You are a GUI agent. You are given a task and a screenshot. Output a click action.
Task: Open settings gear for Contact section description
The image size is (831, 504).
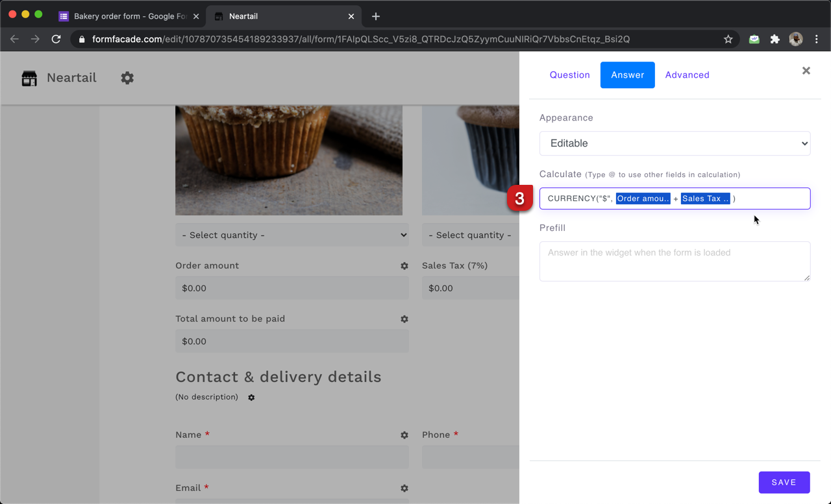click(251, 397)
